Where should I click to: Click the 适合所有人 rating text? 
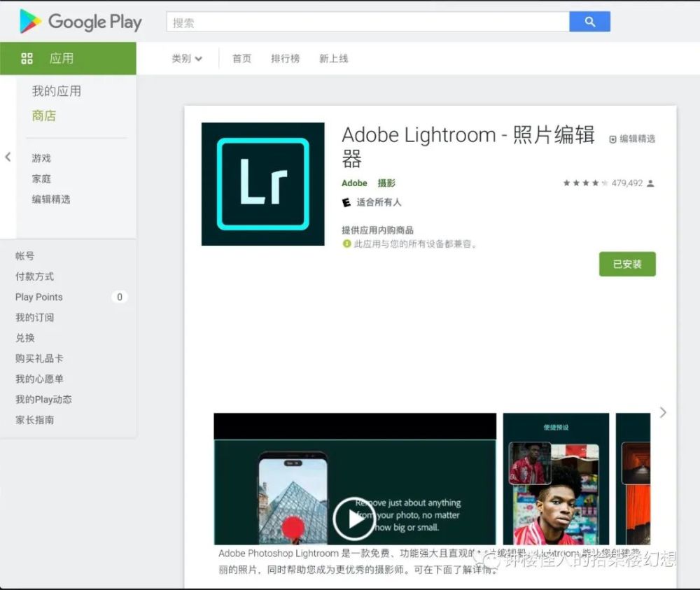(379, 202)
